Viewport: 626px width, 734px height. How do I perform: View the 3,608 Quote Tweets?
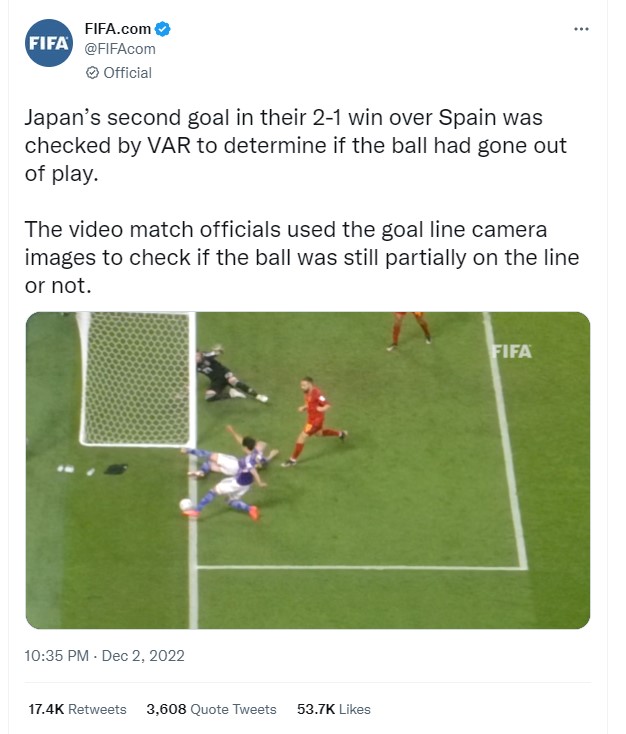(x=212, y=709)
